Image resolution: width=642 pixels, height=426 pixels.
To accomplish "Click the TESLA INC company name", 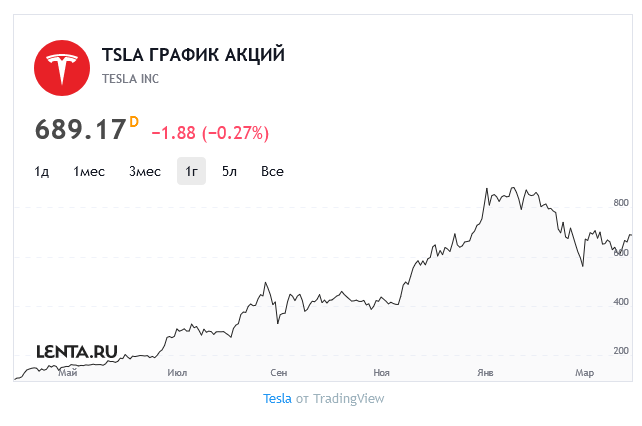I will (x=130, y=79).
